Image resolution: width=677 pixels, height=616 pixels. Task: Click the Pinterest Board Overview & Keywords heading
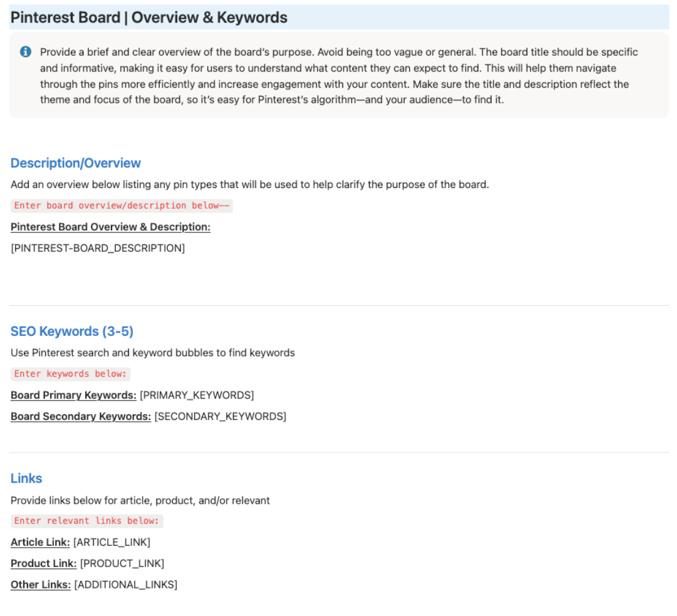coord(149,18)
